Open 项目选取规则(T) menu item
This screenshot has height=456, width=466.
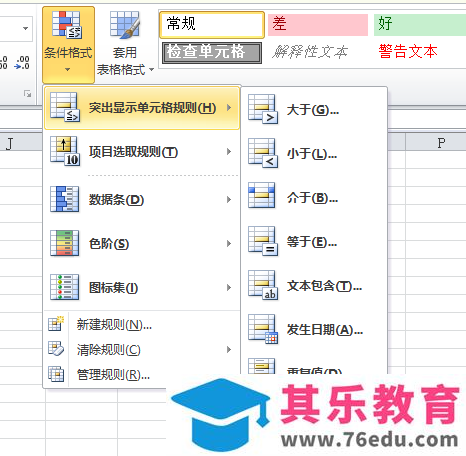[x=142, y=152]
